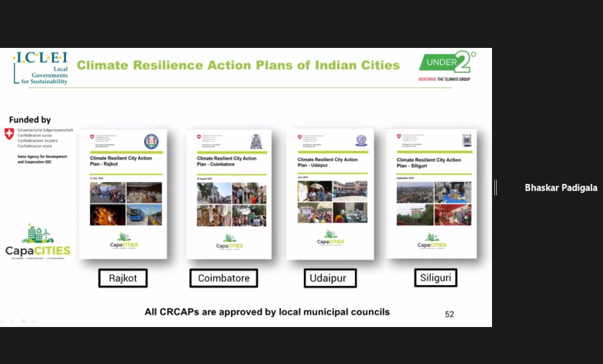Click 'Climate Resilient City Action Plan - Udaipur' title
Image resolution: width=603 pixels, height=364 pixels.
point(327,163)
